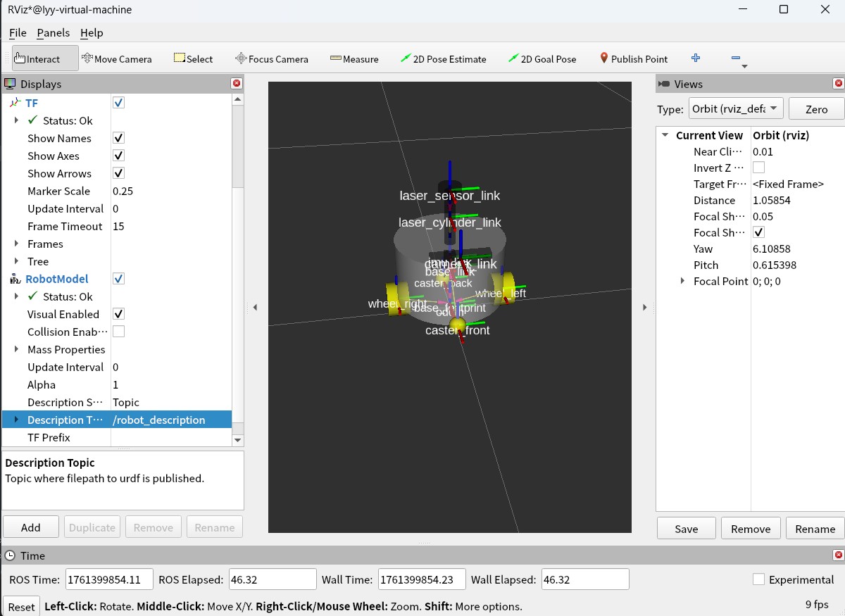
Task: Expand the Tree item under TF
Action: coord(16,261)
